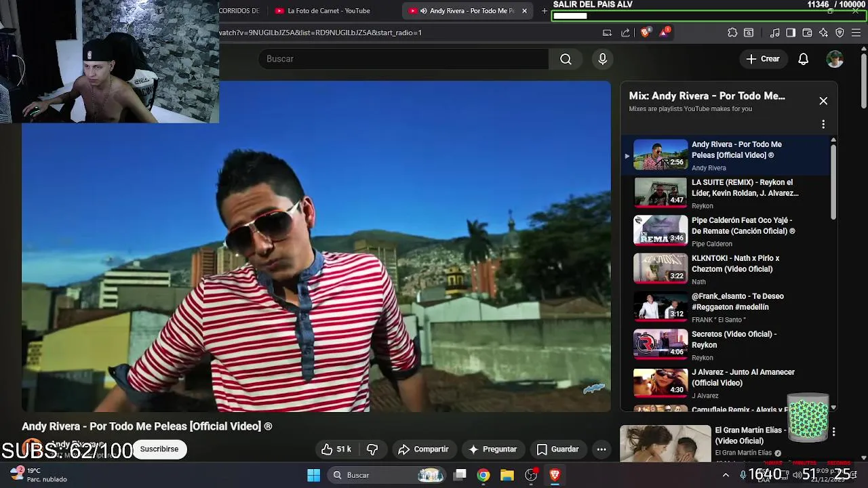Expand the system tray hidden icons chevron

click(x=726, y=475)
